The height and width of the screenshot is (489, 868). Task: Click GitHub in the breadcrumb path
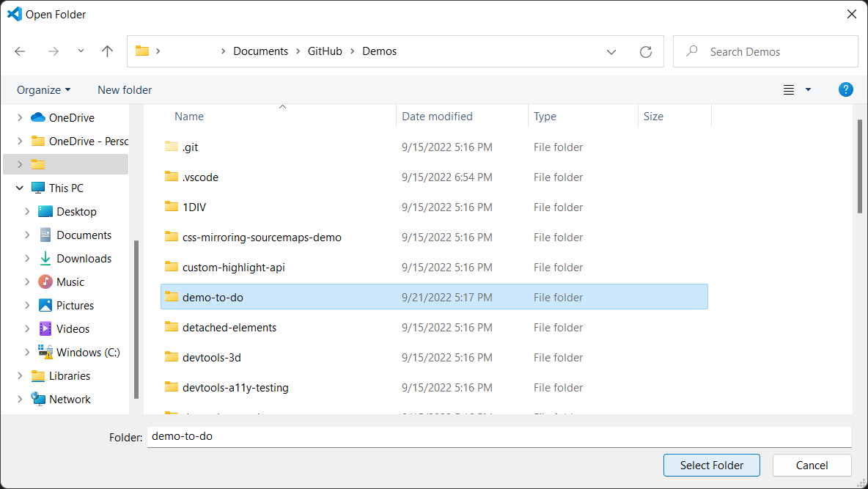[325, 51]
